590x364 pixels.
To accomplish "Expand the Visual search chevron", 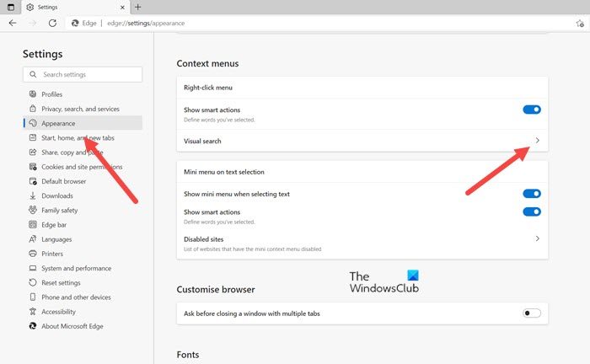I will [538, 141].
